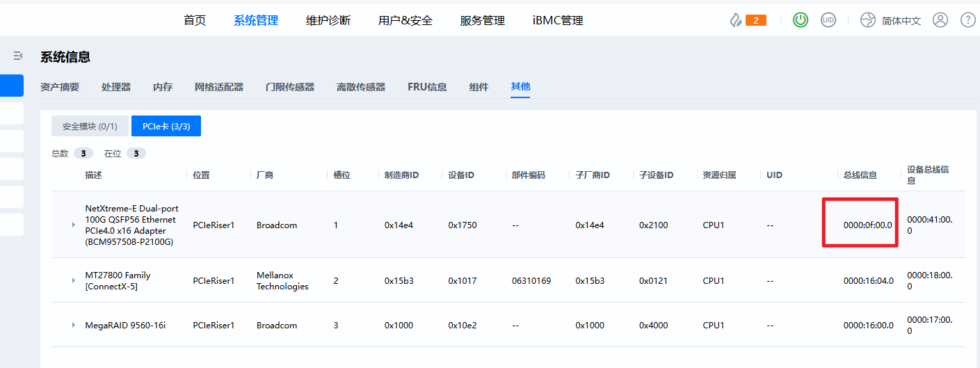
Task: Click the 用户&安全 top menu
Action: [x=405, y=20]
